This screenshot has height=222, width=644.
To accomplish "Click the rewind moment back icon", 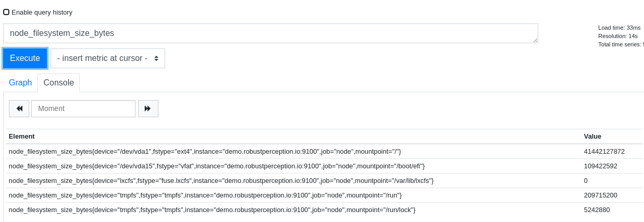I will pyautogui.click(x=19, y=108).
